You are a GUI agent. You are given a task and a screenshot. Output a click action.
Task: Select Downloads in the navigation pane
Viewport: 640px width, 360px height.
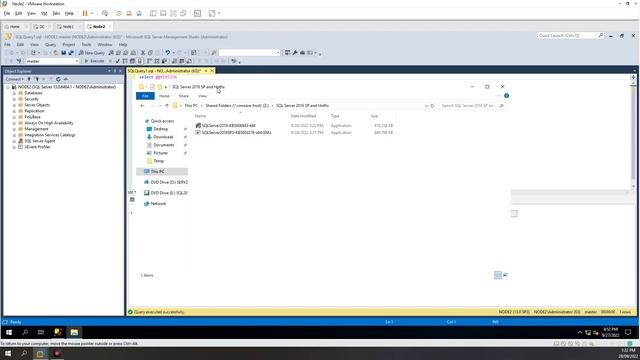(163, 137)
